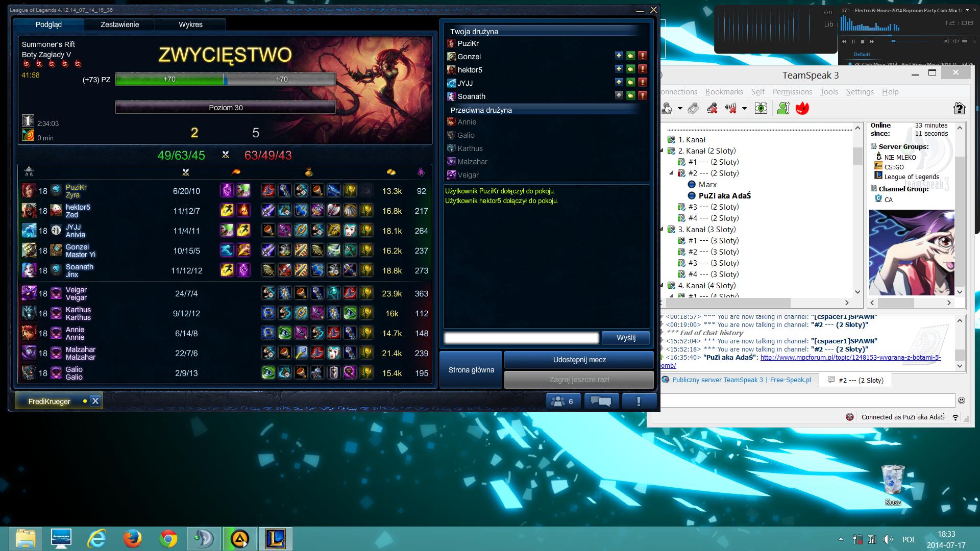Viewport: 980px width, 551px height.
Task: Open LoL friends list button showing 6
Action: click(x=563, y=402)
